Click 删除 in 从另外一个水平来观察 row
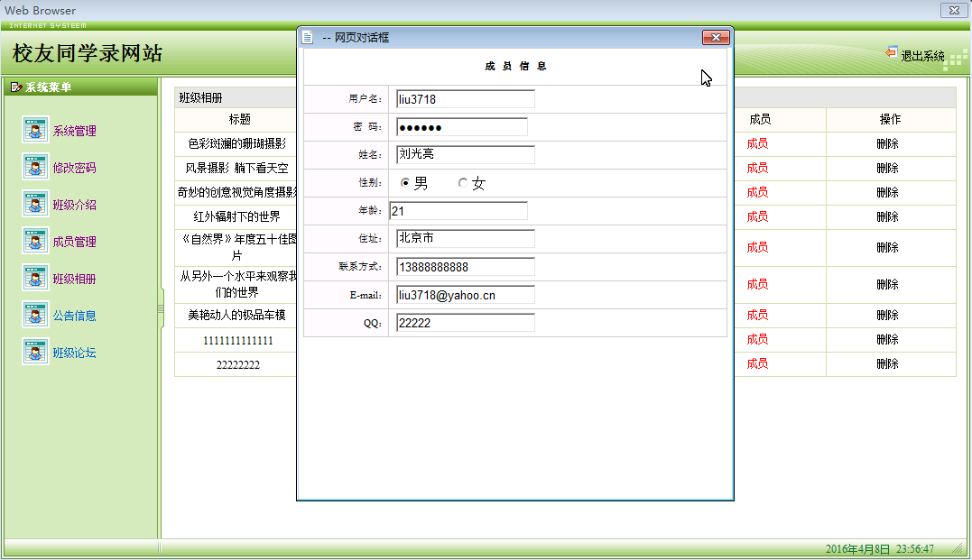The height and width of the screenshot is (560, 972). 888,284
